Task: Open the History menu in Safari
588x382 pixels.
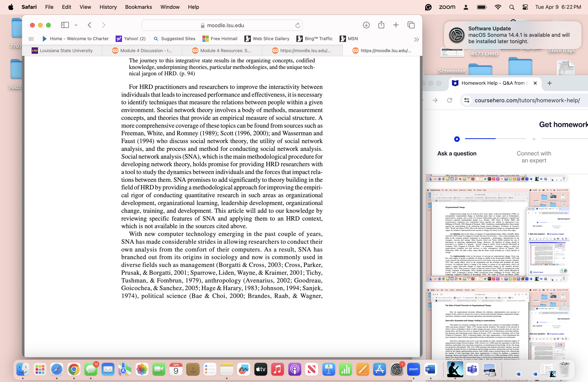Action: [108, 7]
